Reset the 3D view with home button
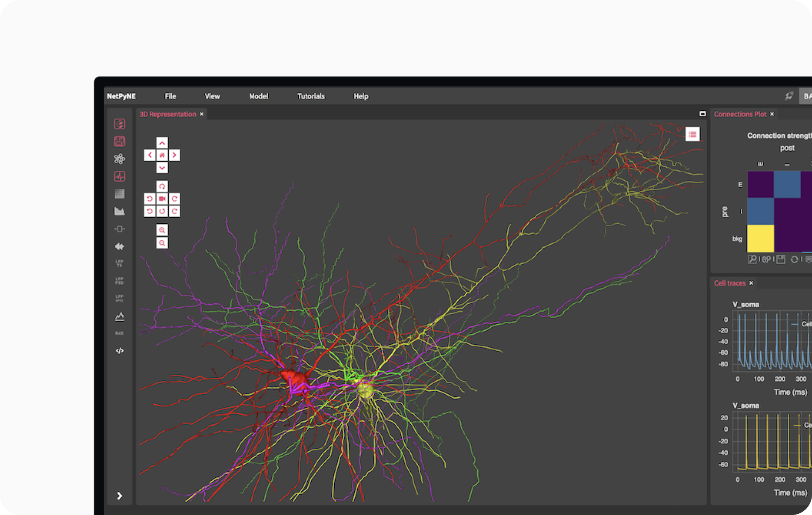This screenshot has height=515, width=812. click(162, 155)
